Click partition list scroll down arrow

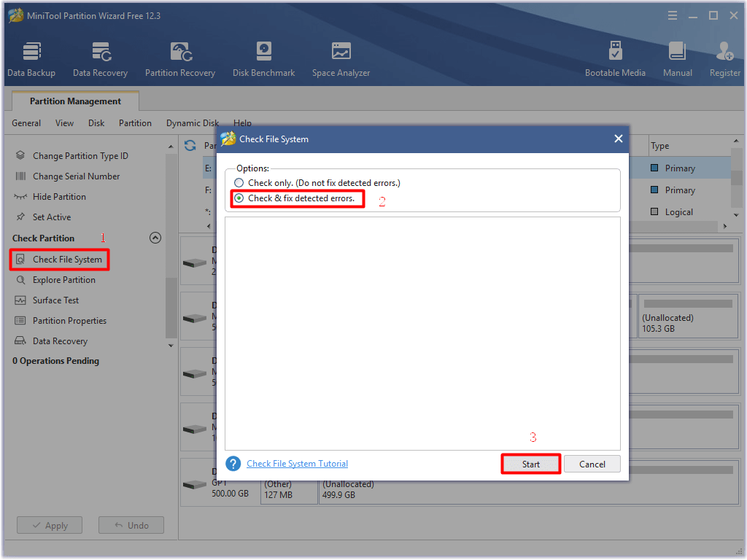tap(737, 215)
